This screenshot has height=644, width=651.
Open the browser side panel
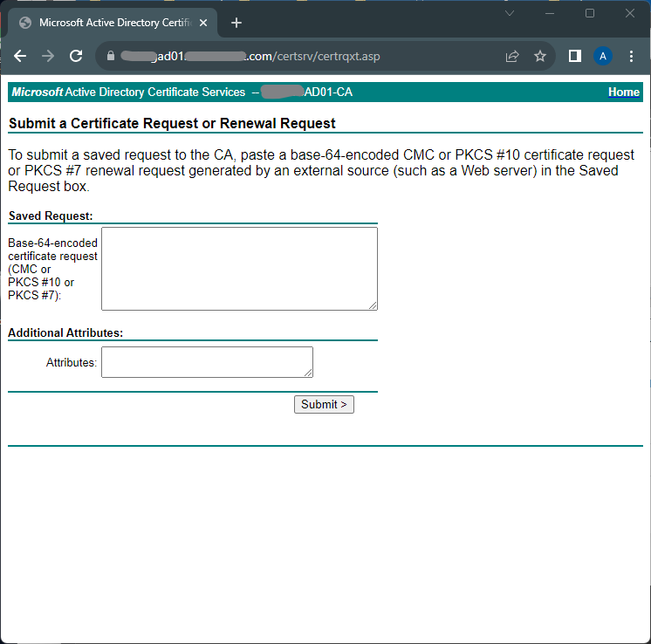pyautogui.click(x=574, y=56)
